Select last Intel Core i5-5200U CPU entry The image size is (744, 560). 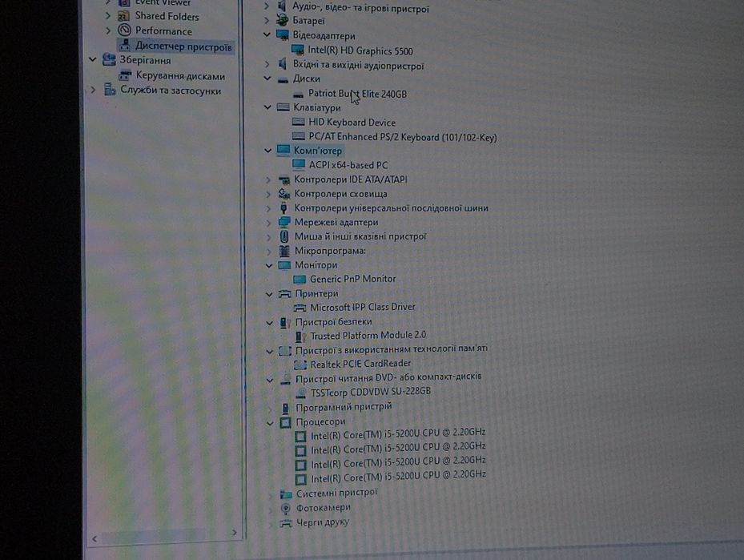(399, 476)
